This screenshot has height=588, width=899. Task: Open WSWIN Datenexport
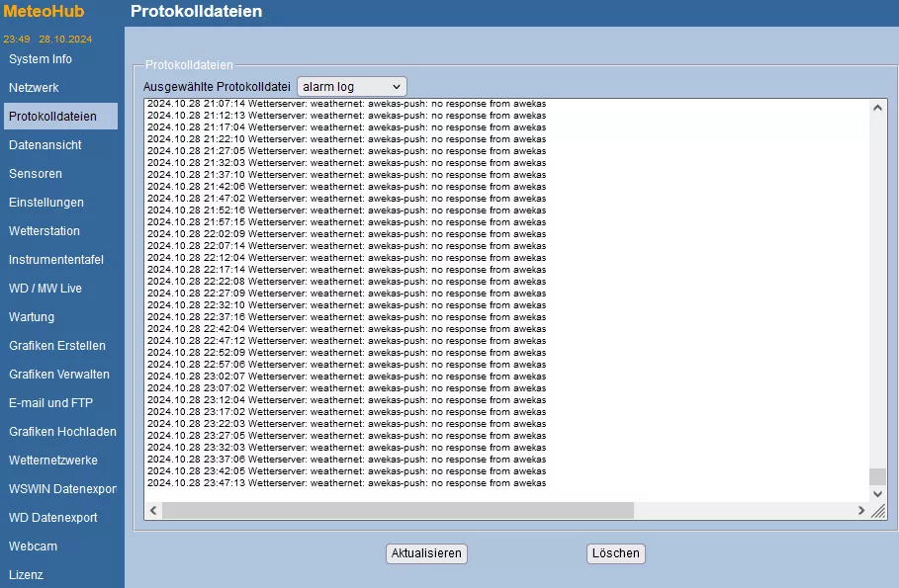(62, 489)
